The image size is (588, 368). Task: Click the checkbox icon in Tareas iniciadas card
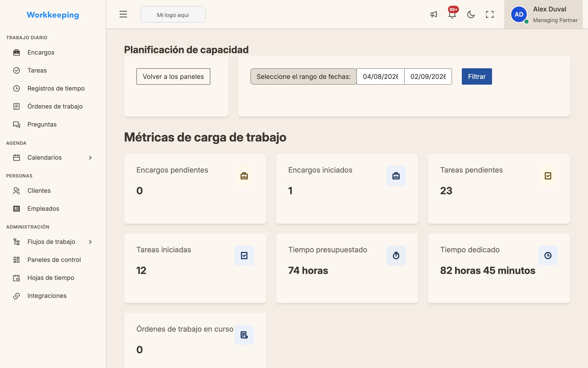pyautogui.click(x=244, y=256)
